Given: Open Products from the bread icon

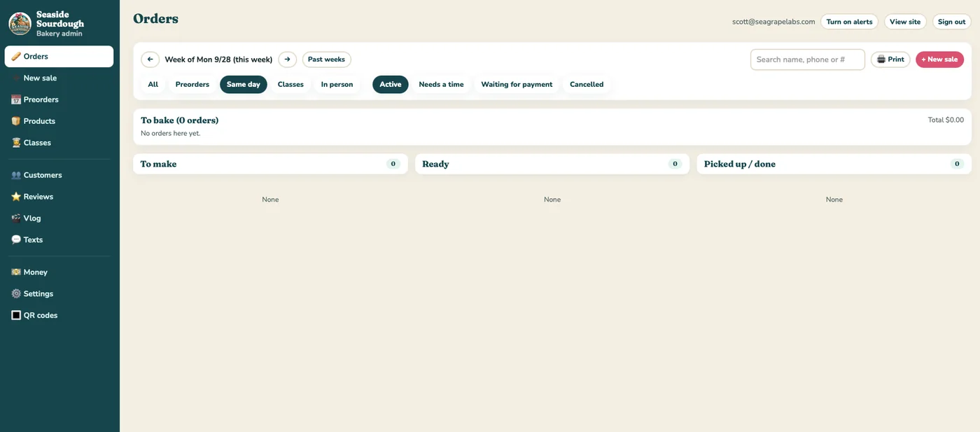Looking at the screenshot, I should pos(16,121).
